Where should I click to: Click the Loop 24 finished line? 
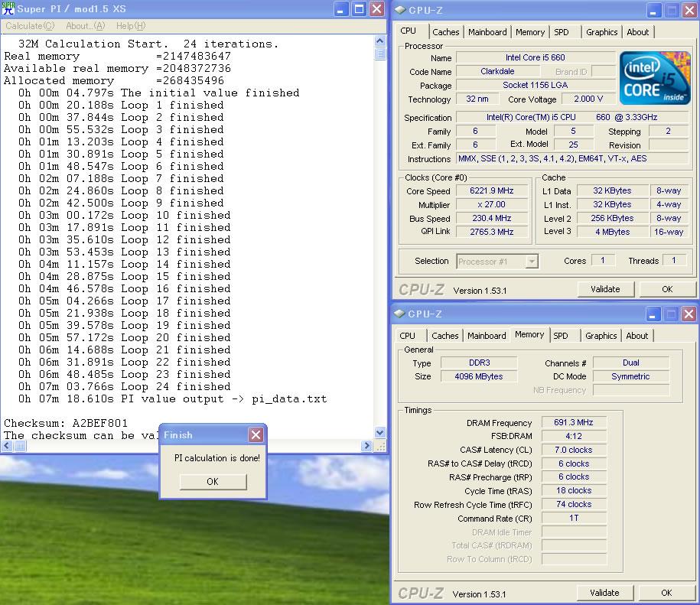pyautogui.click(x=125, y=386)
